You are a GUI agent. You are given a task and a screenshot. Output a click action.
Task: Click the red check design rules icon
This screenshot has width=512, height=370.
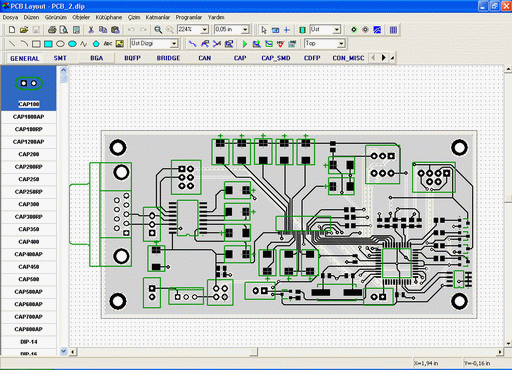281,44
